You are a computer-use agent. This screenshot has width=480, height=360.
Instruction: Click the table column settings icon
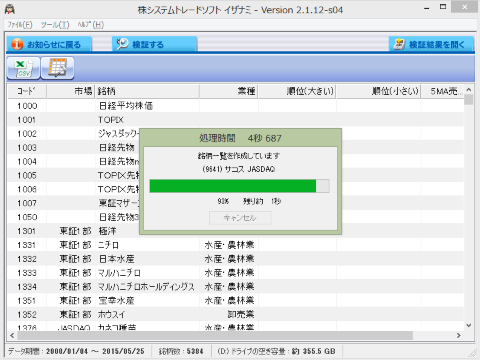pyautogui.click(x=57, y=68)
